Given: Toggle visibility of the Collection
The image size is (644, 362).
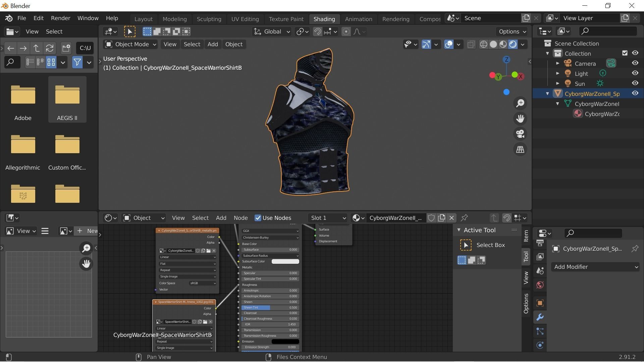Looking at the screenshot, I should pyautogui.click(x=635, y=53).
